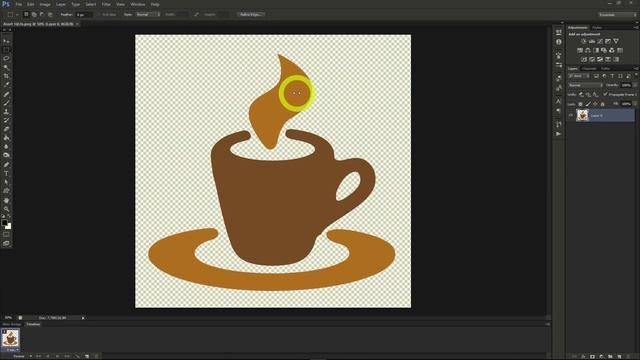Open the layer blend mode dropdown
640x360 pixels.
coord(585,85)
